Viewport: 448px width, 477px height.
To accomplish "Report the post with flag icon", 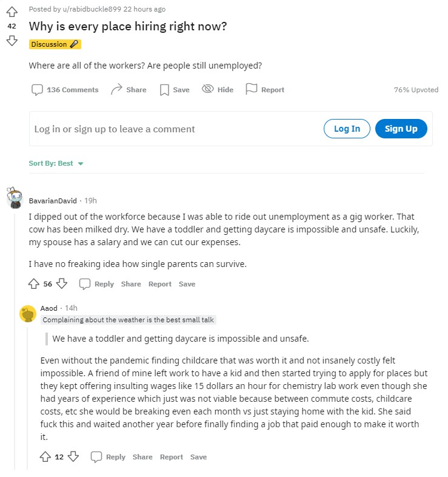I will coord(265,90).
